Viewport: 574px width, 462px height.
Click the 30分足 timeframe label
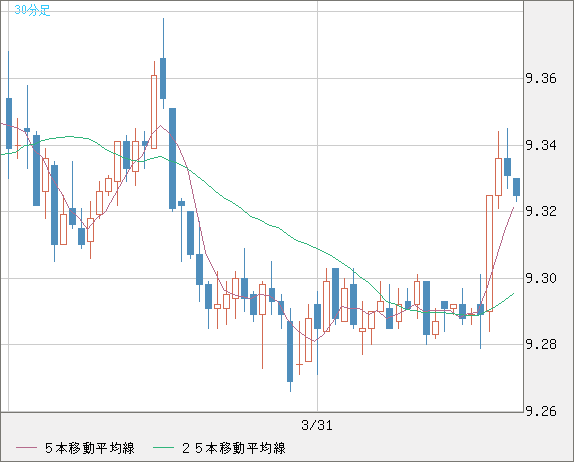coord(32,10)
